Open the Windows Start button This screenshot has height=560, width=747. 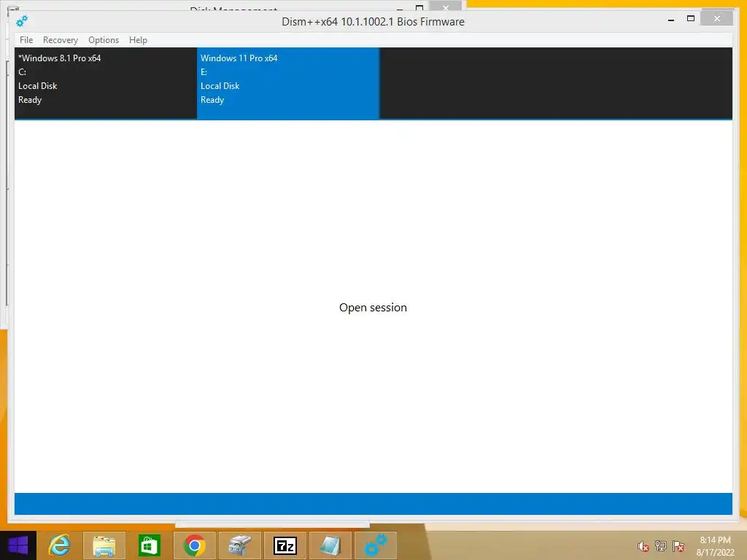(18, 545)
